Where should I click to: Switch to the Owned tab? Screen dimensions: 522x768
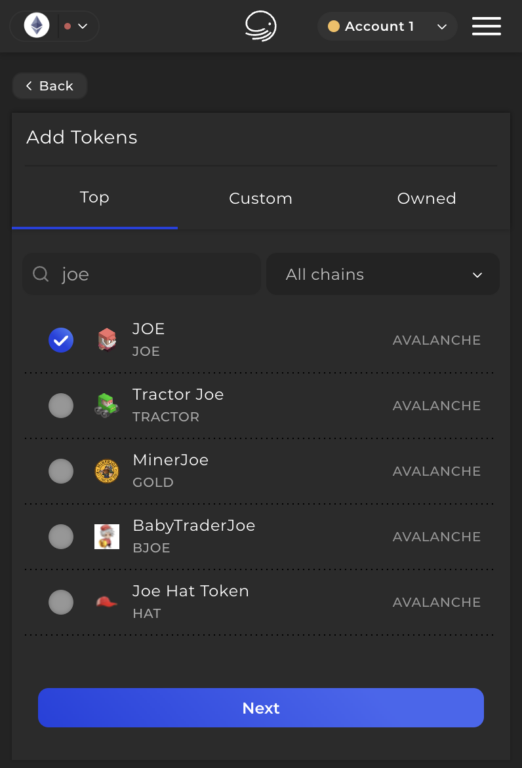click(x=427, y=198)
